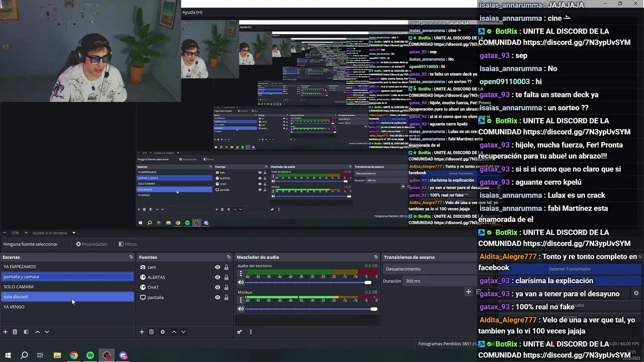Screen dimensions: 644x362
Task: Open Windows Start menu
Action: point(8,355)
